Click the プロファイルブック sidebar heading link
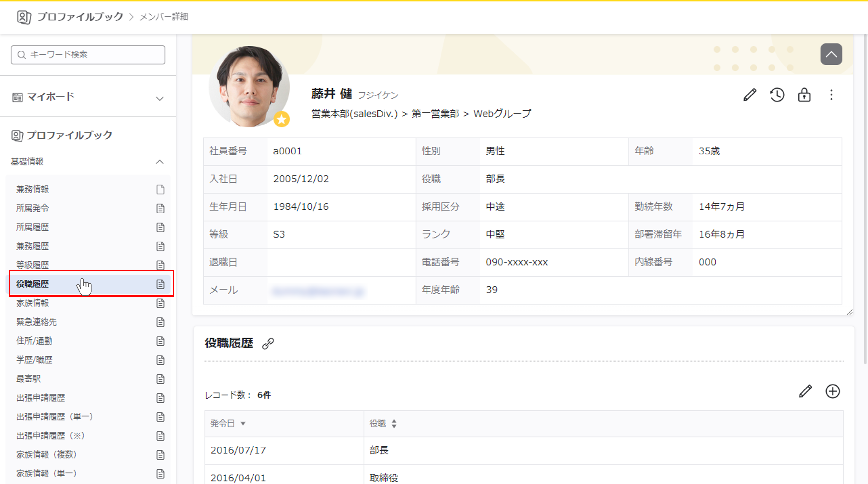Image resolution: width=868 pixels, height=484 pixels. (x=69, y=136)
